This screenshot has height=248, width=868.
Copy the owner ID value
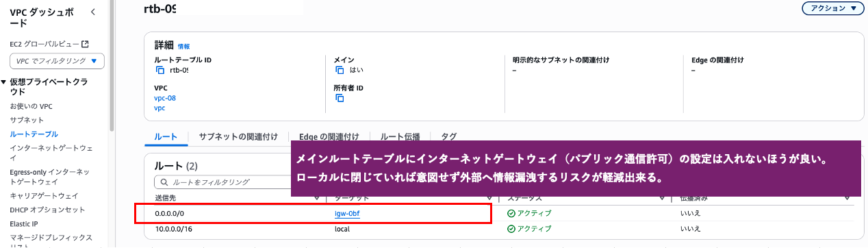[x=340, y=98]
